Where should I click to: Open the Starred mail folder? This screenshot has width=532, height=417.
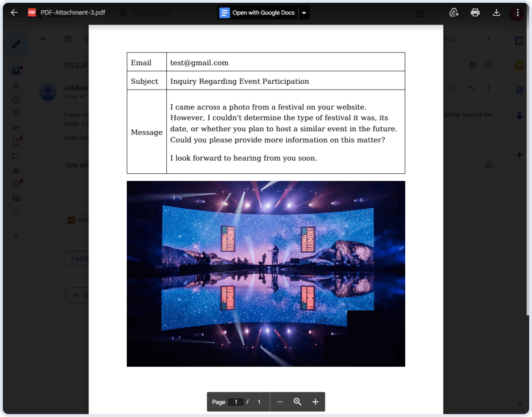click(15, 85)
